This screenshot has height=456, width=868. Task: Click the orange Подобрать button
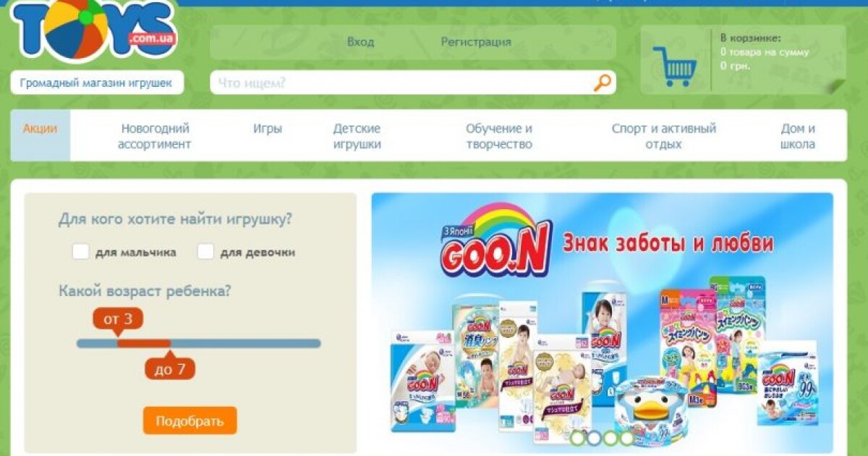tap(190, 421)
